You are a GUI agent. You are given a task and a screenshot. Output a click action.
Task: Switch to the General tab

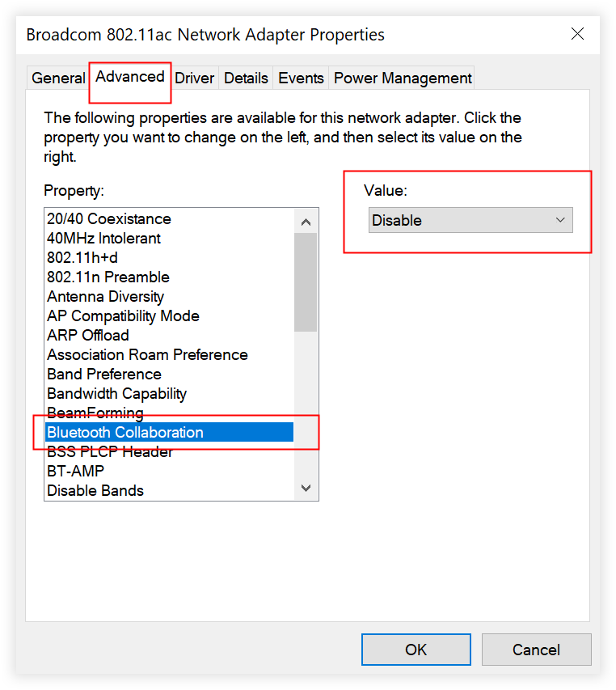[58, 78]
